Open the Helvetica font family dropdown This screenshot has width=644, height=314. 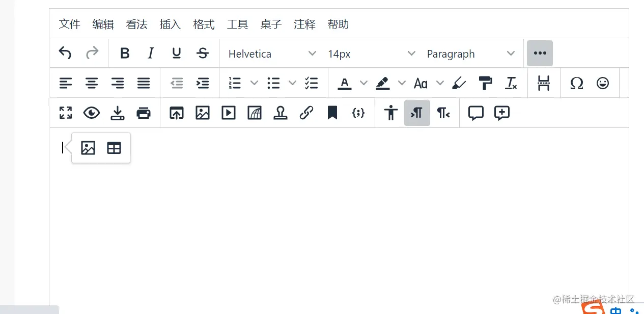270,54
